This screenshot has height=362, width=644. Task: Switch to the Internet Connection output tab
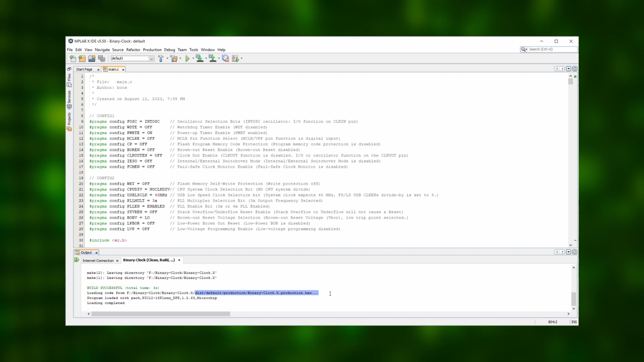coord(98,260)
